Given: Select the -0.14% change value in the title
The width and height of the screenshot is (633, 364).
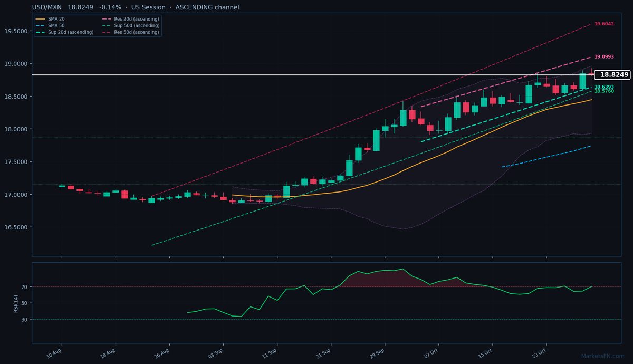Looking at the screenshot, I should click(110, 7).
